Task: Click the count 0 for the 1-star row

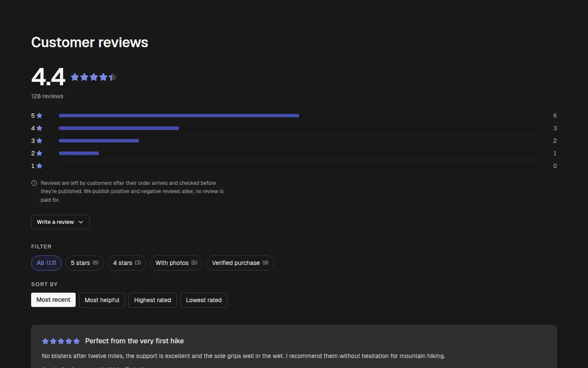Action: (555, 166)
